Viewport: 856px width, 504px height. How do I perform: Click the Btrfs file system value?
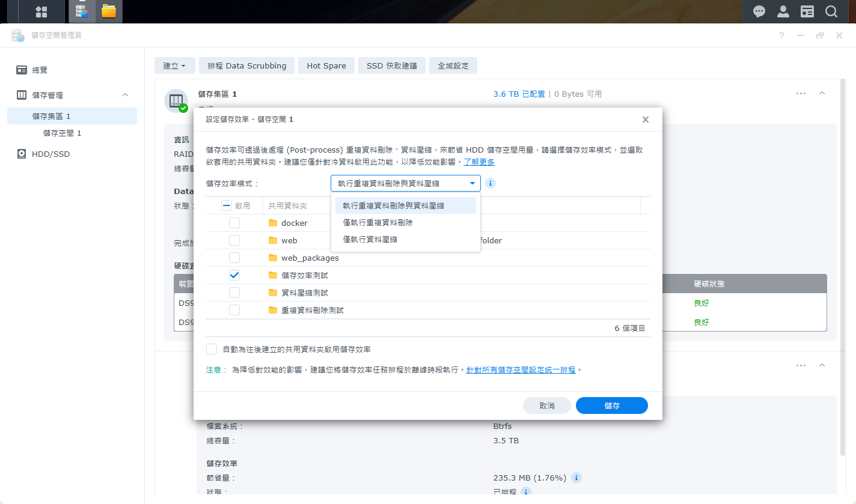(503, 426)
